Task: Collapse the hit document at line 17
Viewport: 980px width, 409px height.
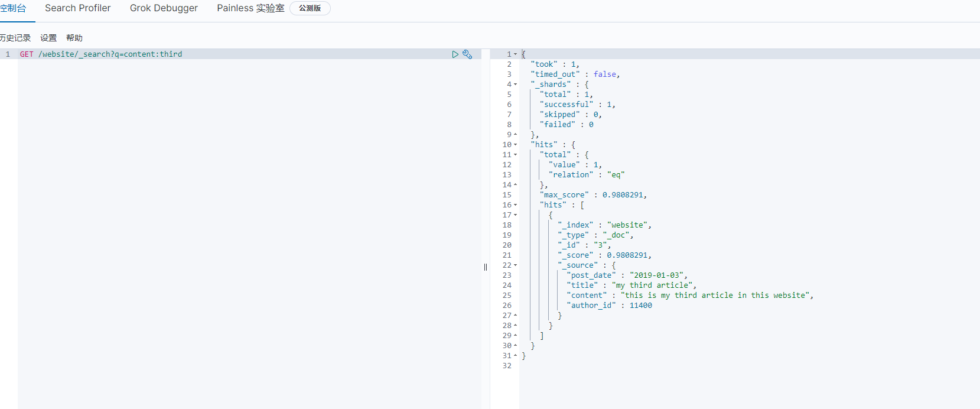Action: tap(515, 215)
